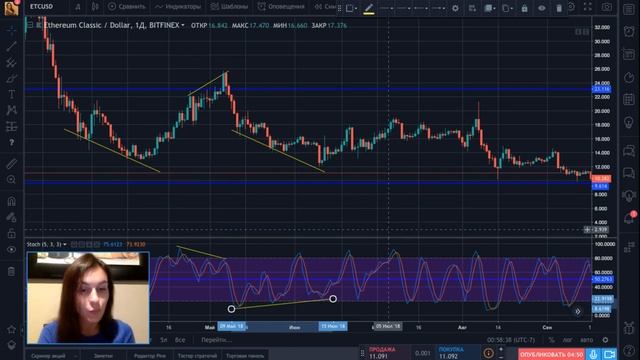Image resolution: width=640 pixels, height=360 pixels.
Task: Open help question icon at bottom right
Action: [x=629, y=350]
